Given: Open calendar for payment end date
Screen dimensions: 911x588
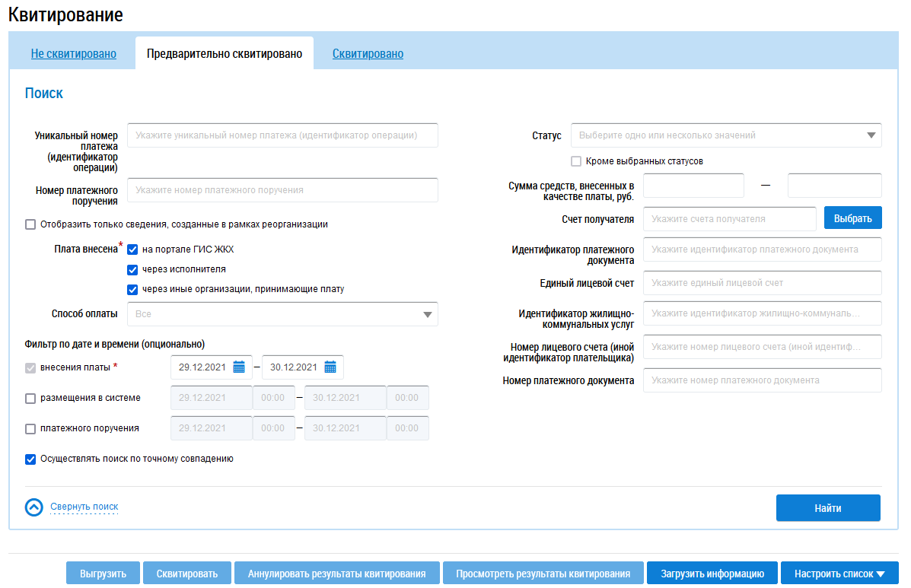Looking at the screenshot, I should pyautogui.click(x=330, y=367).
